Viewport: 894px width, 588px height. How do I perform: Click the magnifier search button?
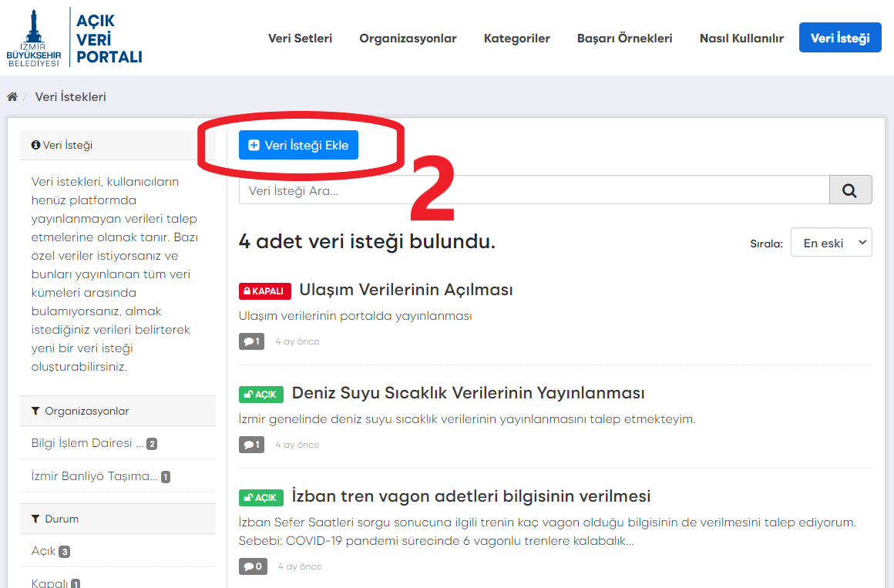point(850,190)
